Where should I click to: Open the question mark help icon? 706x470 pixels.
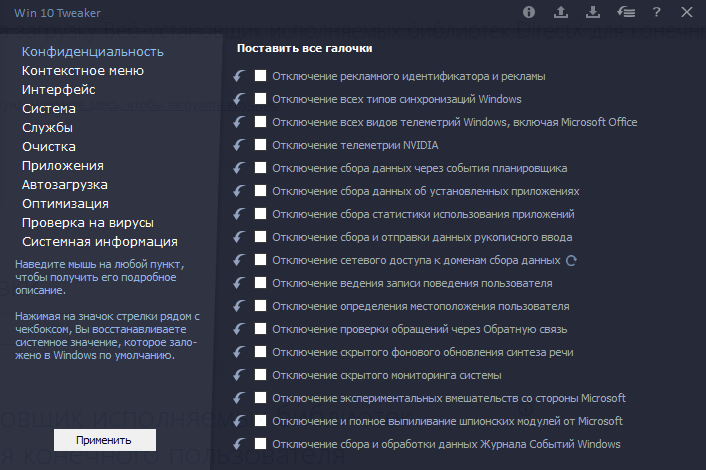click(656, 12)
